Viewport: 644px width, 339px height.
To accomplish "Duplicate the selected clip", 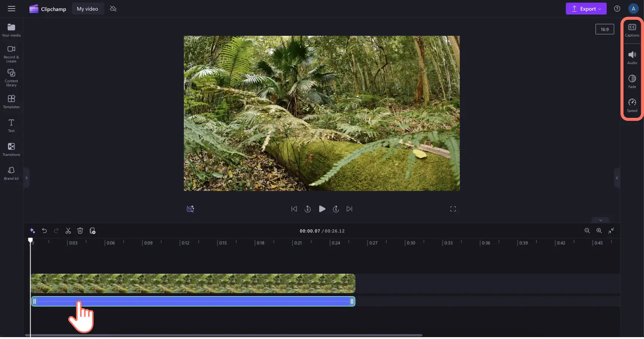I will 92,231.
